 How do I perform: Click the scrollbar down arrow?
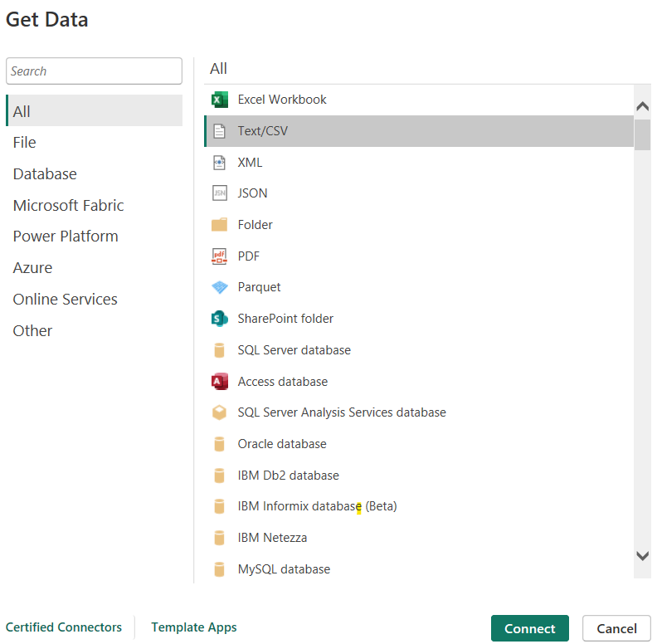pos(642,556)
